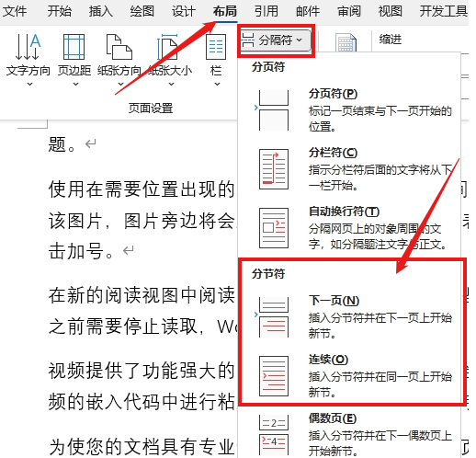Open the 审阅 (Review) tab
476x458 pixels.
tap(348, 11)
